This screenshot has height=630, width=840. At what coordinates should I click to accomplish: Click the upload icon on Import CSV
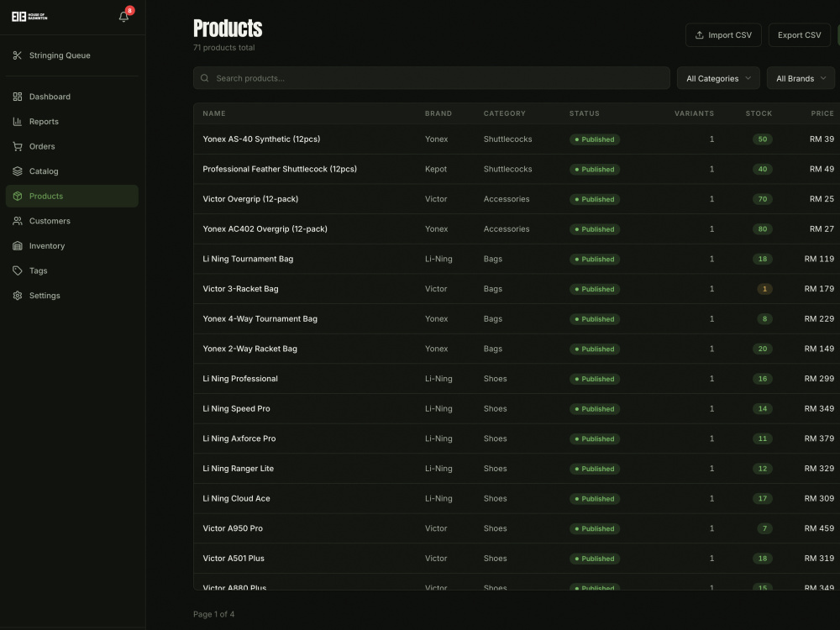(699, 34)
